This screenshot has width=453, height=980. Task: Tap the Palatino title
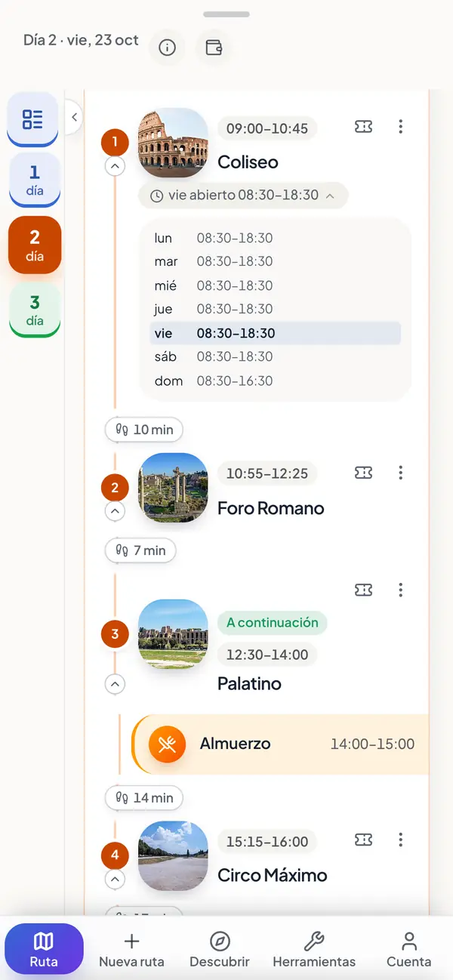249,684
